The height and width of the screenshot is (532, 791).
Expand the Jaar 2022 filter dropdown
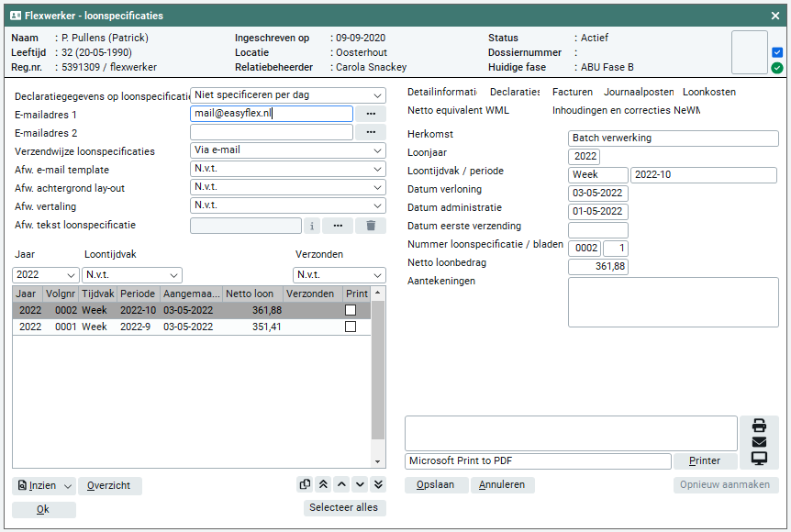(46, 275)
